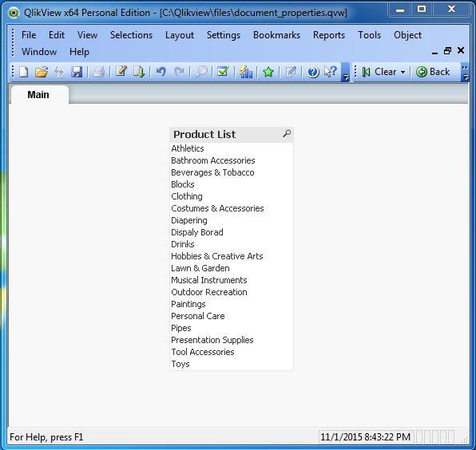Screen dimensions: 476x450
Task: Select Tool Accessories item
Action: tap(232, 352)
